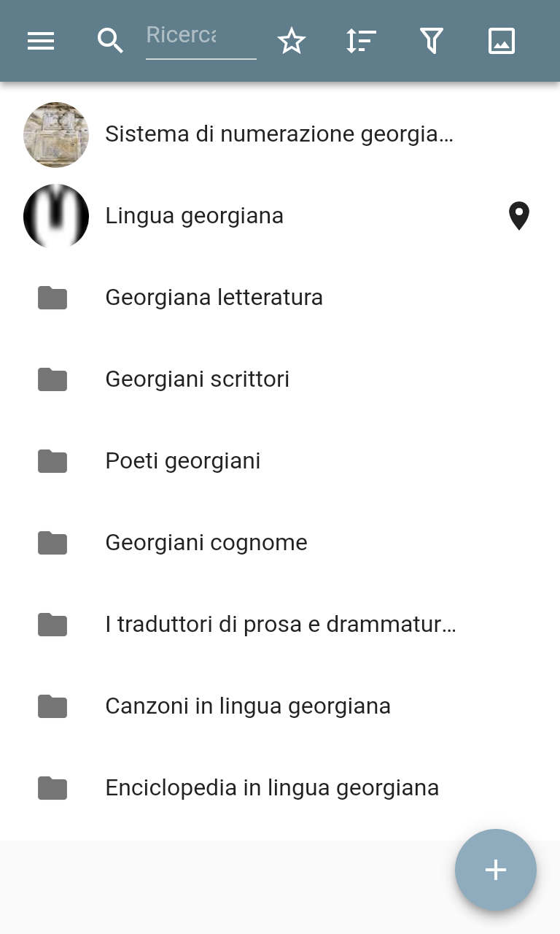Open Canzoni in lingua georgiana category
Image resolution: width=560 pixels, height=934 pixels.
point(248,706)
